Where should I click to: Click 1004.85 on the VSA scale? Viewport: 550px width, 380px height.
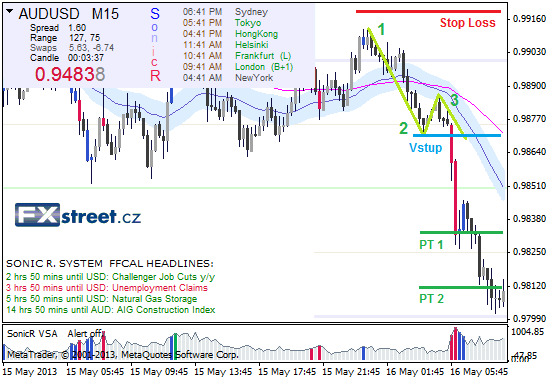point(528,332)
